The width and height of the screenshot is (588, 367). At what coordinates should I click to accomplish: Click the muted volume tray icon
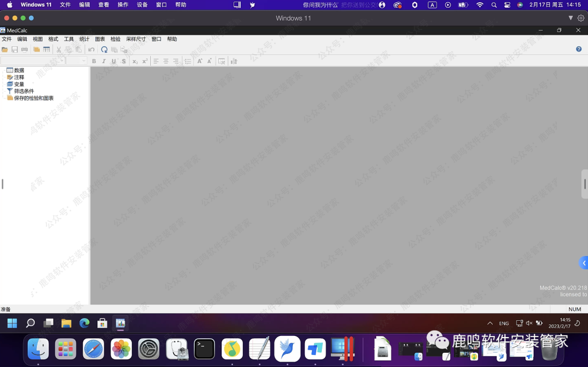529,323
